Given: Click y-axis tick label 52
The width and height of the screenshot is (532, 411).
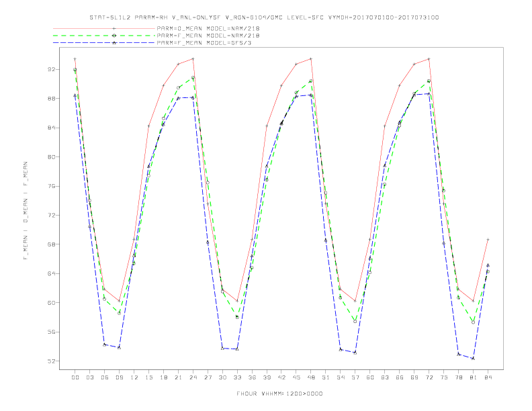Looking at the screenshot, I should click(x=51, y=361).
